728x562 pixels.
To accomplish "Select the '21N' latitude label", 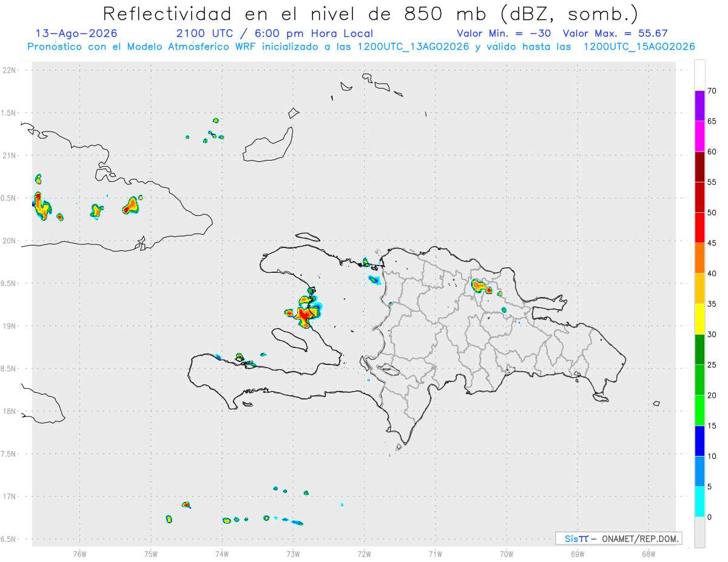I will click(x=10, y=156).
